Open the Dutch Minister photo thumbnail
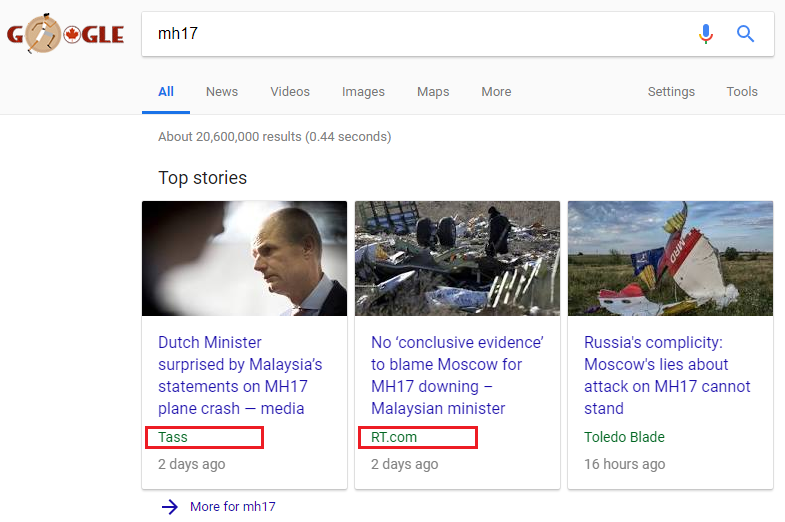Screen dimensions: 785x522 pyautogui.click(x=244, y=258)
